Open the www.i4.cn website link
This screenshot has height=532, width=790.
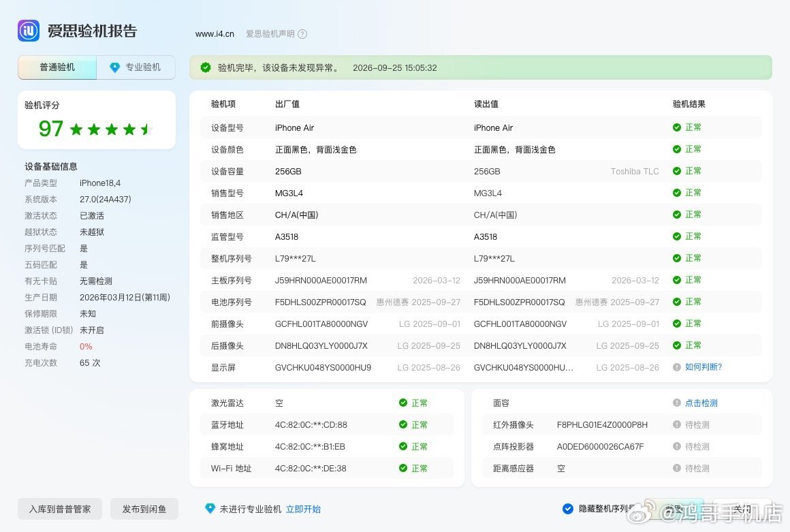coord(215,34)
